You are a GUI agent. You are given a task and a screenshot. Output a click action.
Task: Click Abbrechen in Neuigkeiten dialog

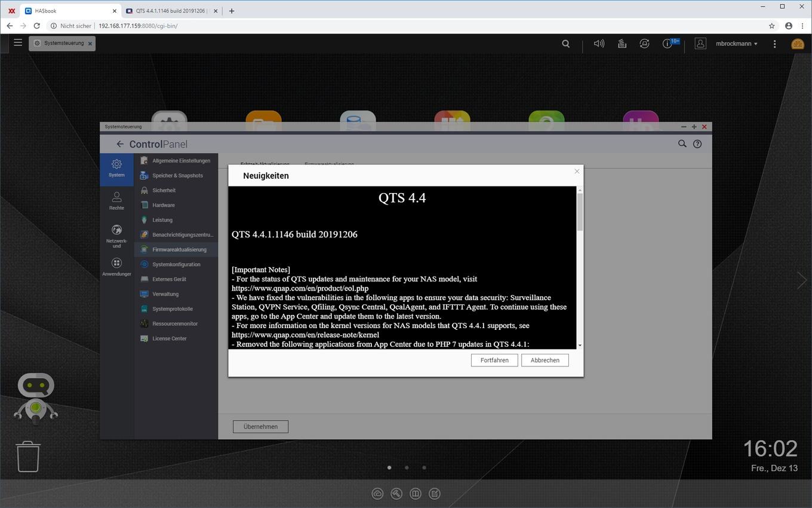[x=545, y=360]
